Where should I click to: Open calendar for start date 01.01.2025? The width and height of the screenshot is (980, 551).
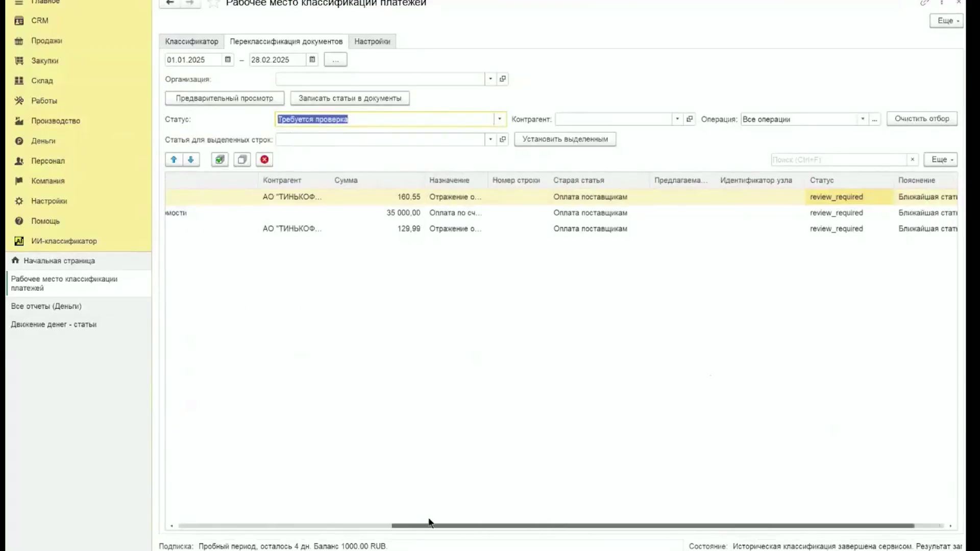pos(228,60)
